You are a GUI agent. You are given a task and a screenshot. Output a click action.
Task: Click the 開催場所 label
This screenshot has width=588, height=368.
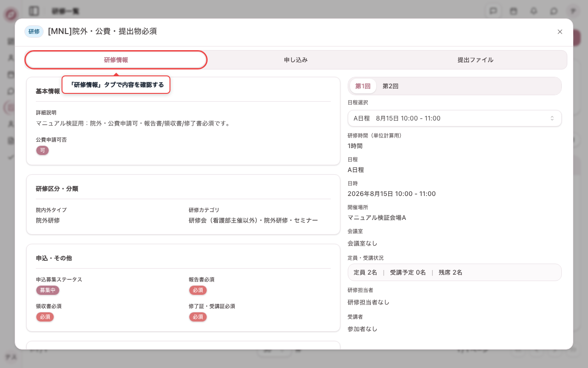point(358,207)
